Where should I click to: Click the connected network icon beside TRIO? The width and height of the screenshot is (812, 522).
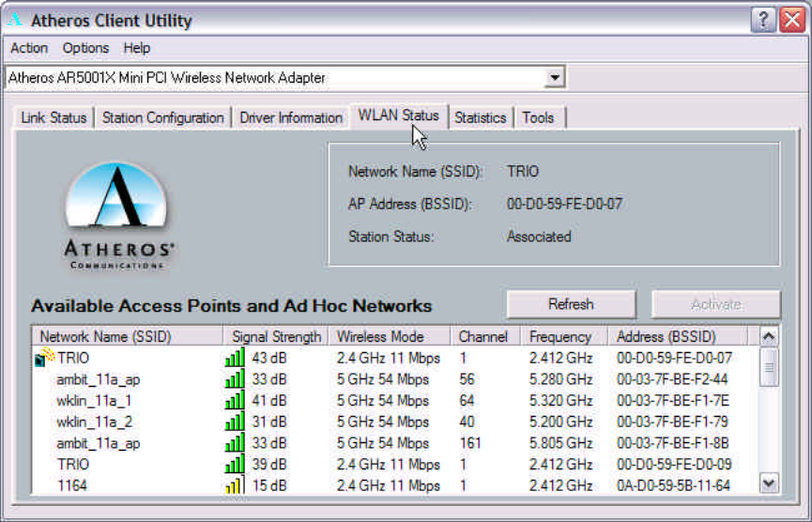pos(44,357)
